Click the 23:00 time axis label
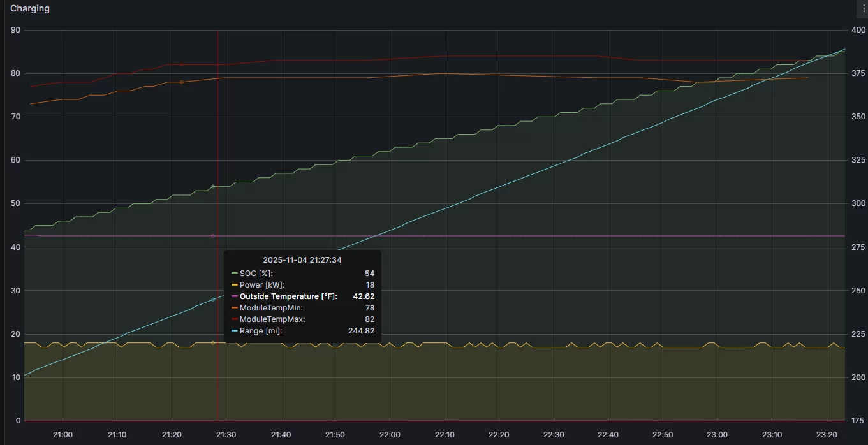868x445 pixels. pyautogui.click(x=717, y=435)
